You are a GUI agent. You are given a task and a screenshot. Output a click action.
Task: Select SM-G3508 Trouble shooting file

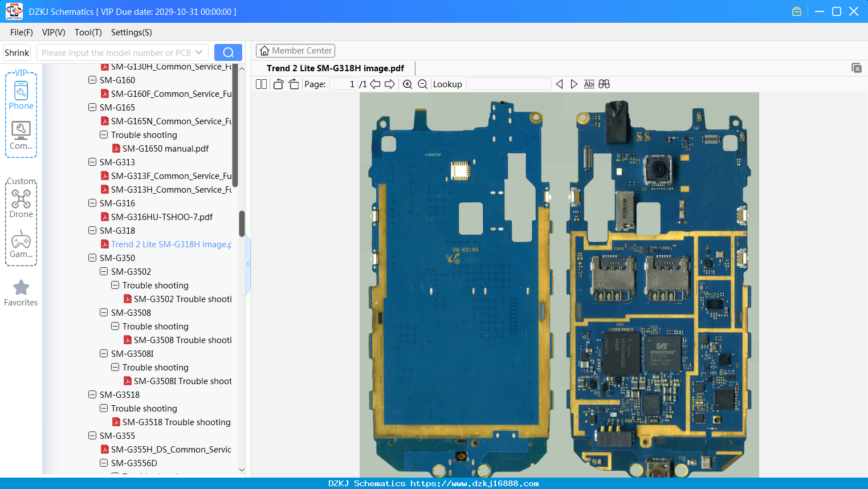pyautogui.click(x=178, y=340)
